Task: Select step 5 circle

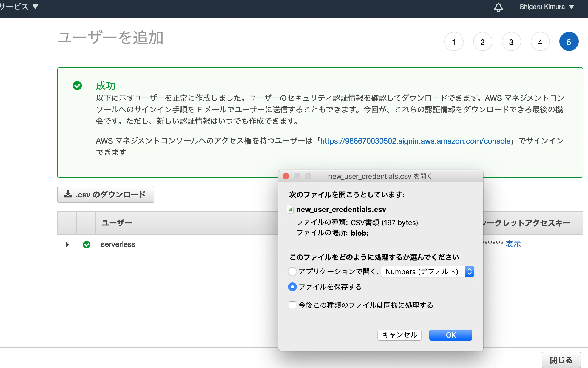Action: 569,42
